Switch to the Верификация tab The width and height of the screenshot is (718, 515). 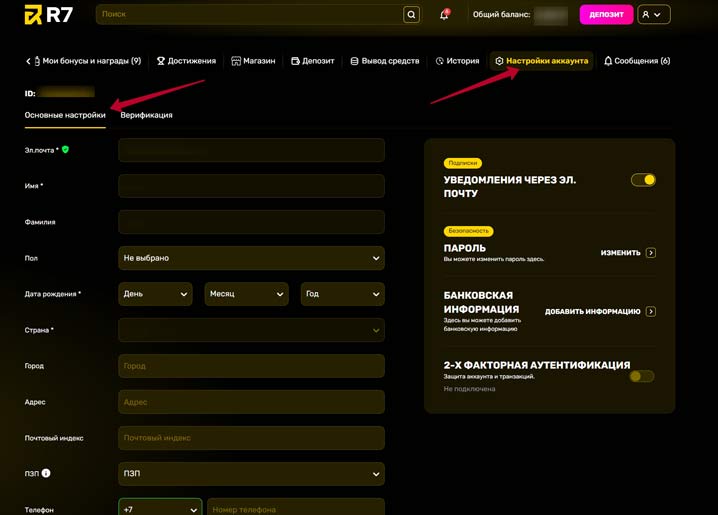[x=146, y=115]
